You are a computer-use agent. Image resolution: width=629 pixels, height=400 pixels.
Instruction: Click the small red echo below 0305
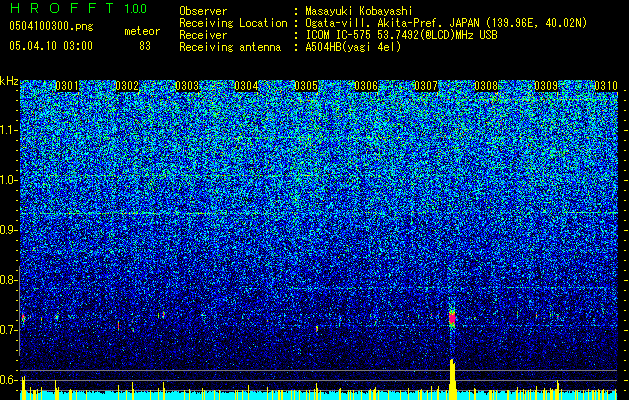coord(317,329)
